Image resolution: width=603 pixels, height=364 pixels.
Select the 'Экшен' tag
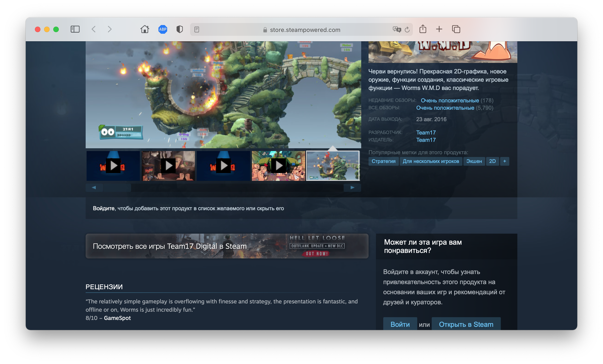point(474,161)
